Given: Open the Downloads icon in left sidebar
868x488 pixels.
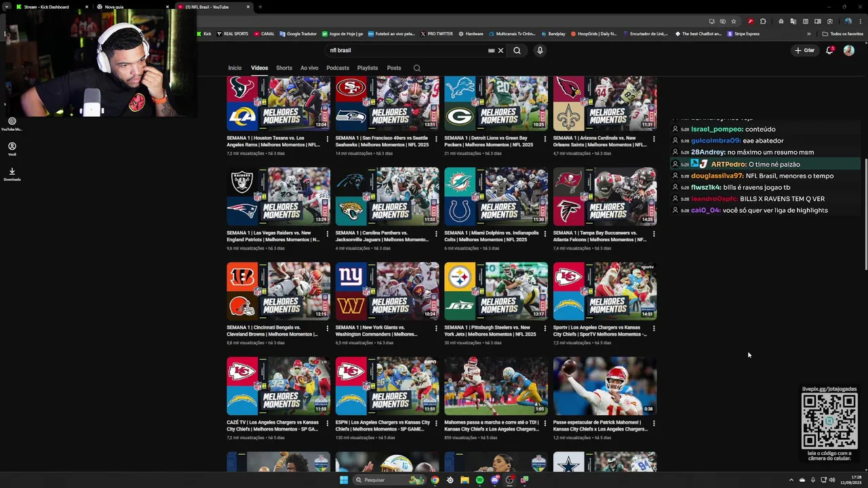Looking at the screenshot, I should [12, 174].
